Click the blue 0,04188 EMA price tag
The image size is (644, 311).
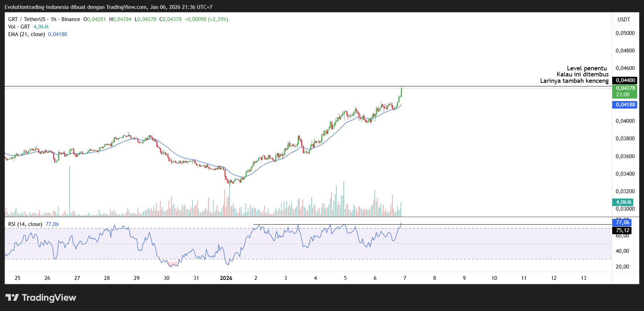(x=625, y=105)
